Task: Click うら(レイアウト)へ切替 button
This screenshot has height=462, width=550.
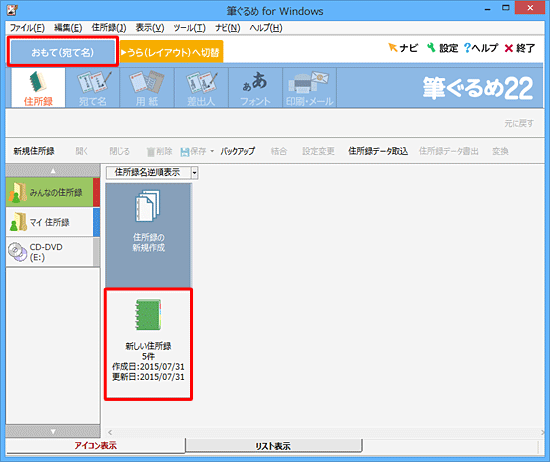Action: pyautogui.click(x=171, y=52)
